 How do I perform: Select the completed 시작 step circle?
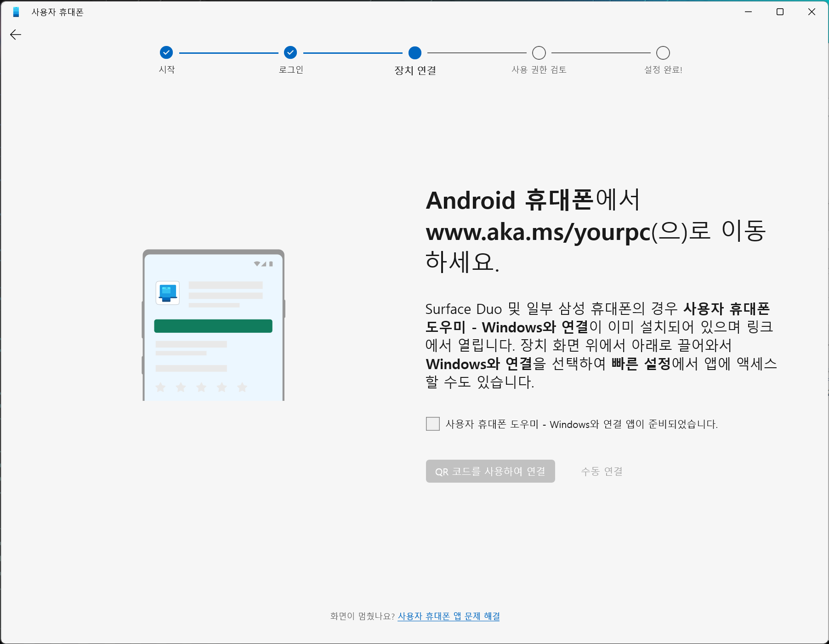click(166, 53)
